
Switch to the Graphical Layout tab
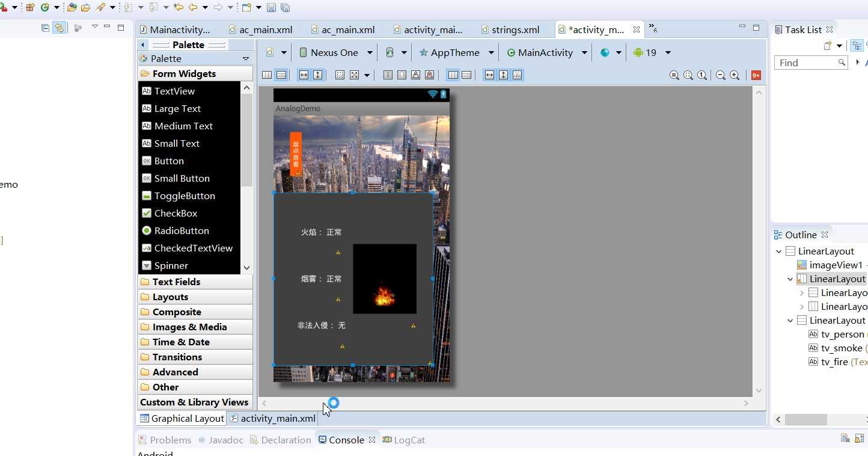click(182, 418)
